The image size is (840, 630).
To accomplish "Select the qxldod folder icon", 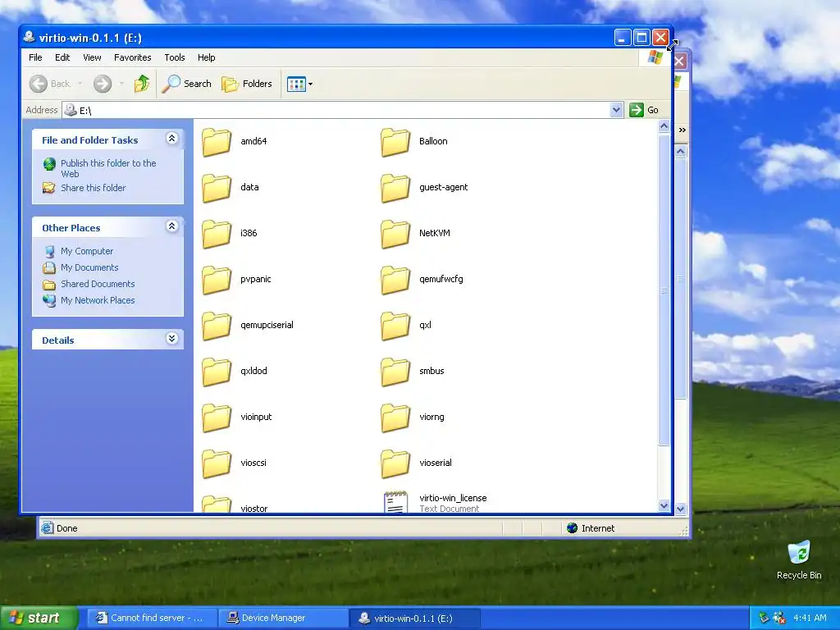I will [x=217, y=372].
